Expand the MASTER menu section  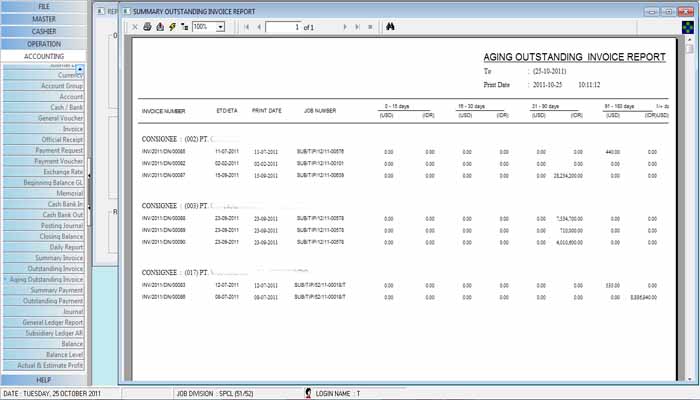click(44, 19)
